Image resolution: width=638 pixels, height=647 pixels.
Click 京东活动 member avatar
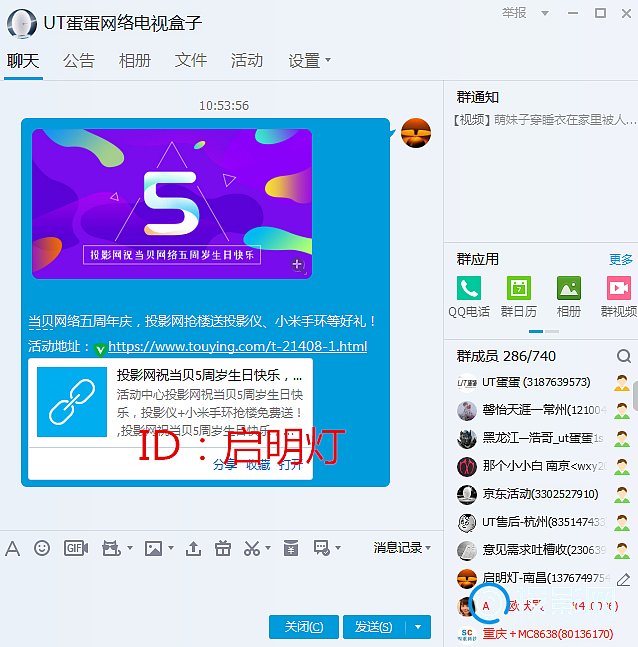[467, 494]
